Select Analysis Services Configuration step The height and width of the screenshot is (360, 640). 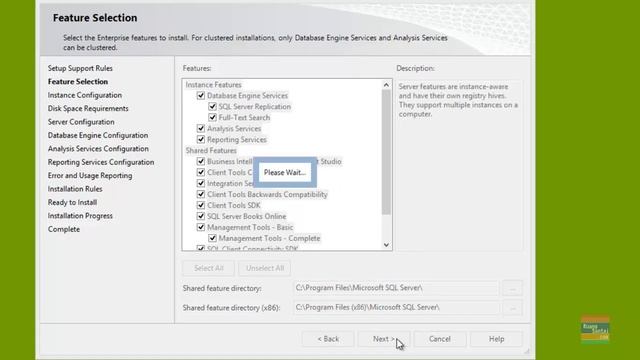tap(98, 149)
